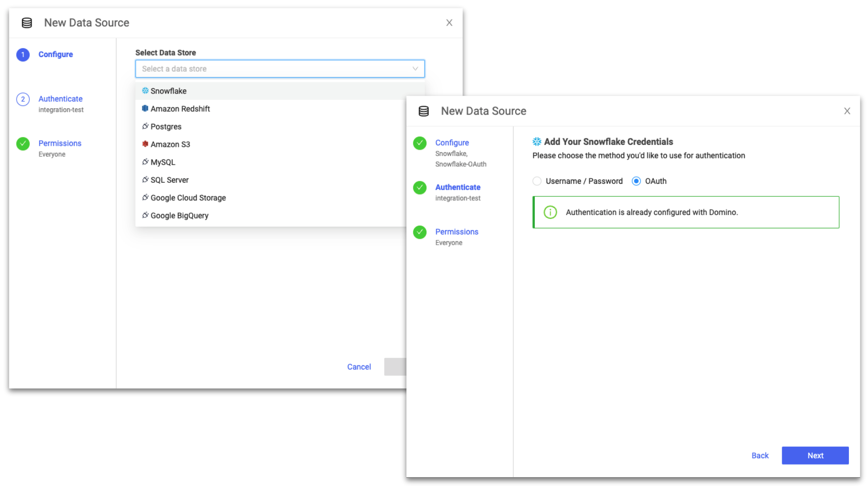The width and height of the screenshot is (868, 486).
Task: Pick MySQL in the data store options
Action: (162, 162)
